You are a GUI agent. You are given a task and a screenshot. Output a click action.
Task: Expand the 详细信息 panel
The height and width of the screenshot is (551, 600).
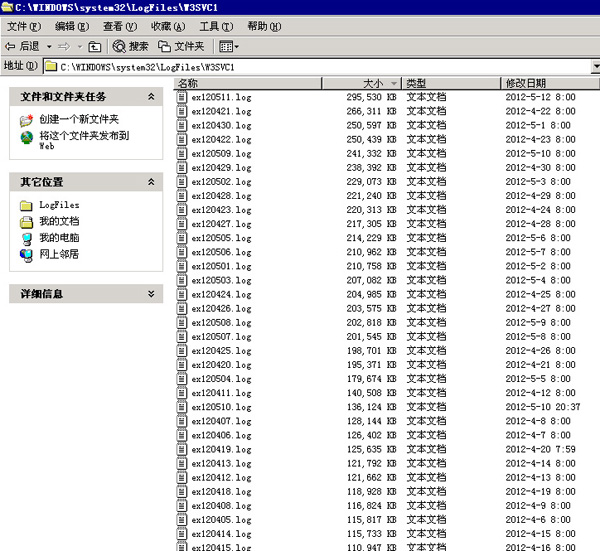[x=151, y=294]
